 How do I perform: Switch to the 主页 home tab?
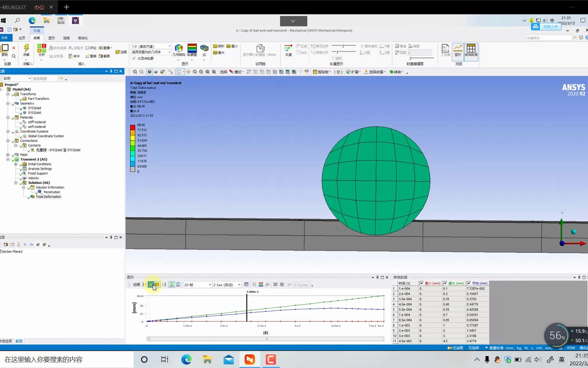coord(22,38)
